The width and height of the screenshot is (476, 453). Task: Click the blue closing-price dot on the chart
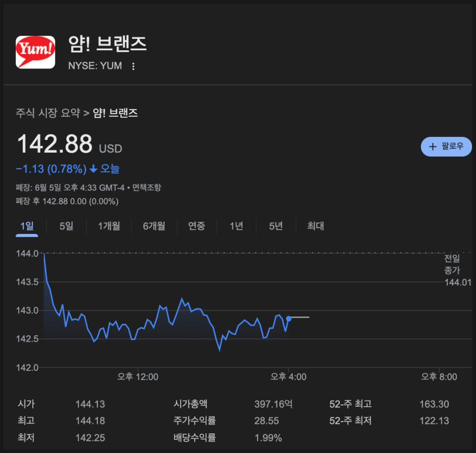pyautogui.click(x=289, y=319)
